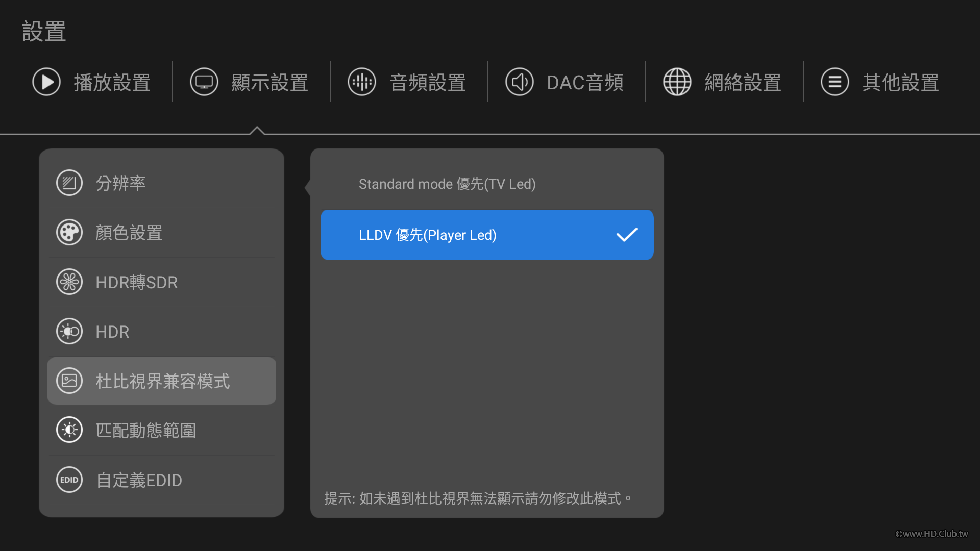Select the HDR menu item

[162, 332]
